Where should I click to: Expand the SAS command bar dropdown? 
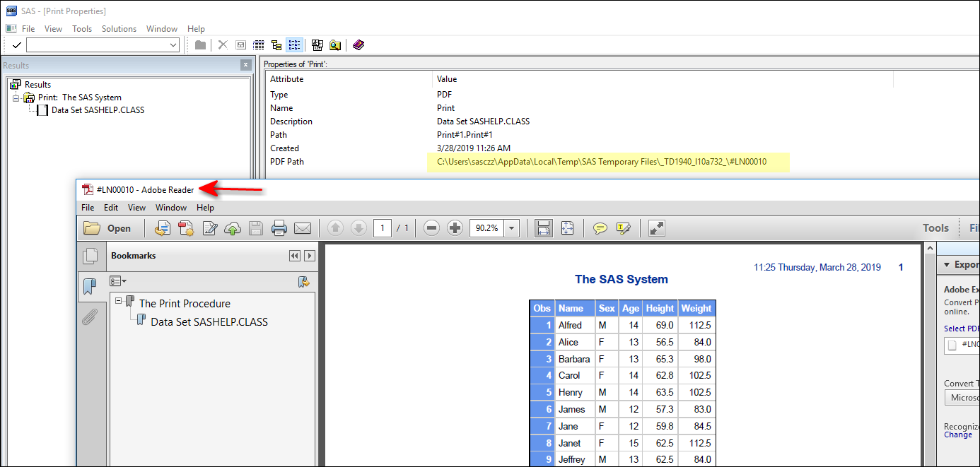(173, 45)
